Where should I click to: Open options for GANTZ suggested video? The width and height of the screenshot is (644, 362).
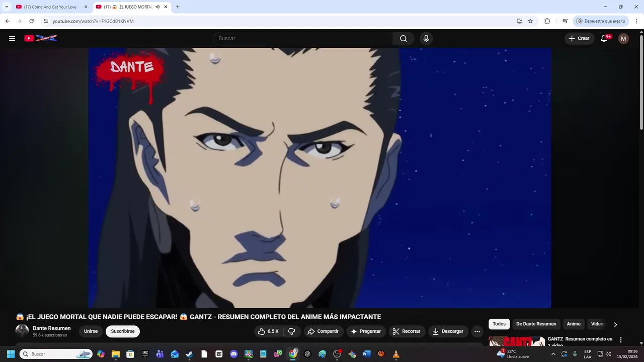pos(620,340)
